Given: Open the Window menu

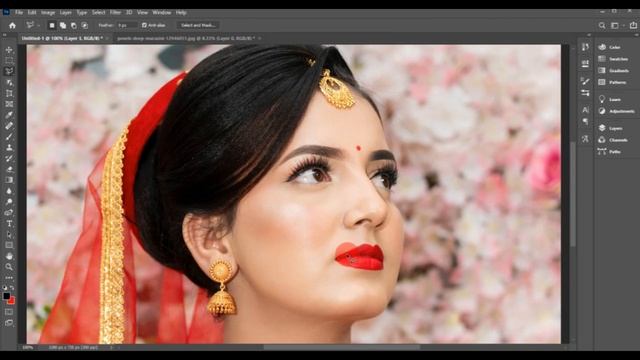Looking at the screenshot, I should click(162, 13).
